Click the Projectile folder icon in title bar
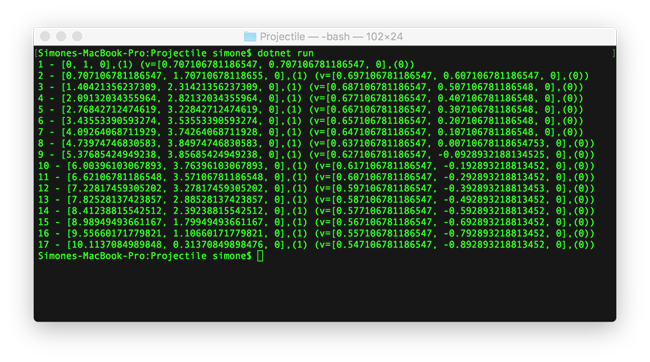Screen dimensions: 650x362 click(x=250, y=36)
